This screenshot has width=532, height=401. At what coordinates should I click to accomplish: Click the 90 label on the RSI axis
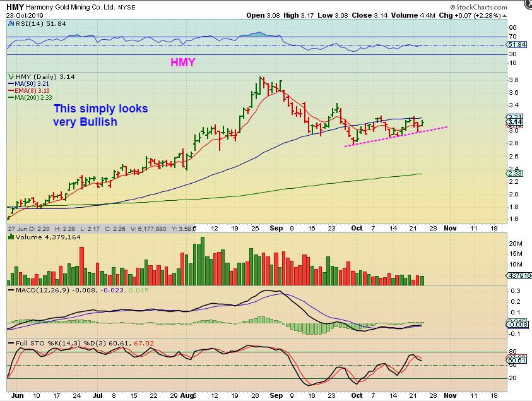(x=512, y=28)
